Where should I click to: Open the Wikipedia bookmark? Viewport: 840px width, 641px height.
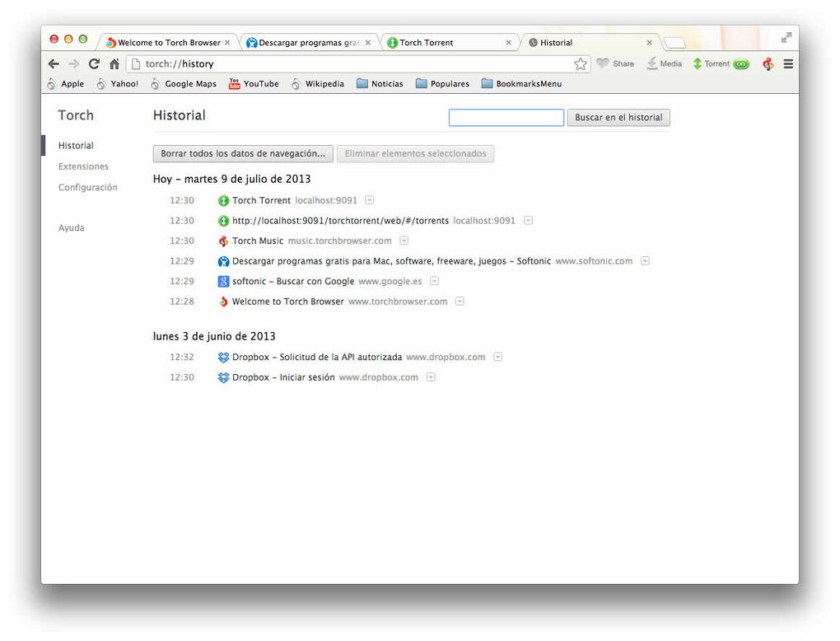point(318,83)
